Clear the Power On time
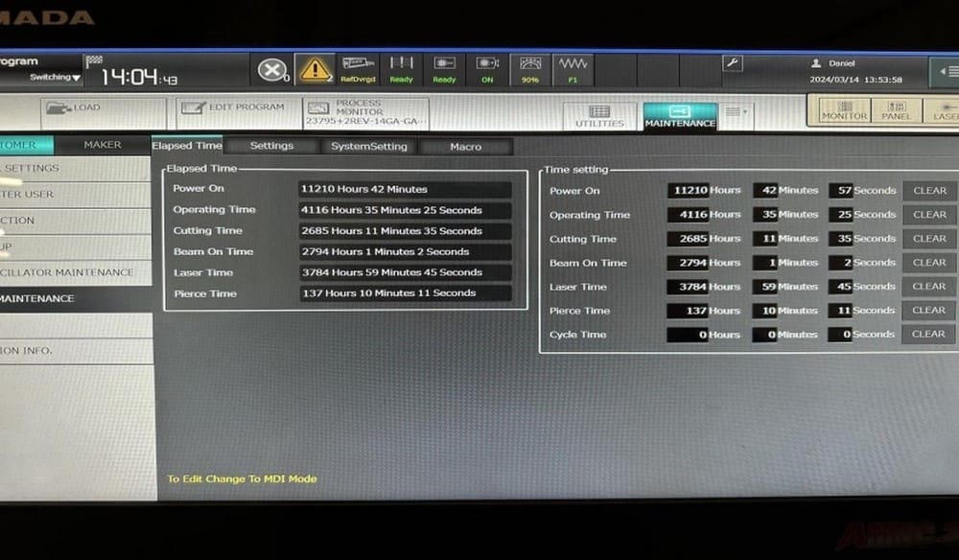The image size is (959, 560). (929, 191)
